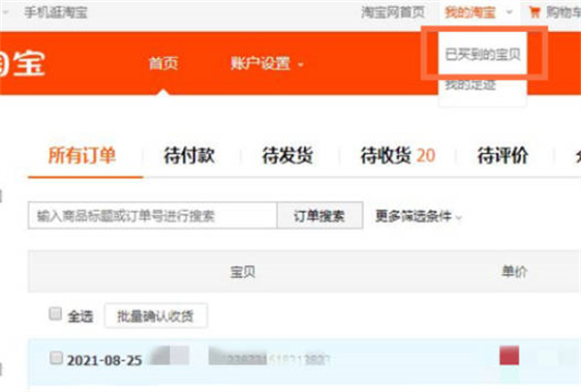Viewport: 581px width, 392px height.
Task: Select 我的足迹 menu entry
Action: tap(471, 85)
